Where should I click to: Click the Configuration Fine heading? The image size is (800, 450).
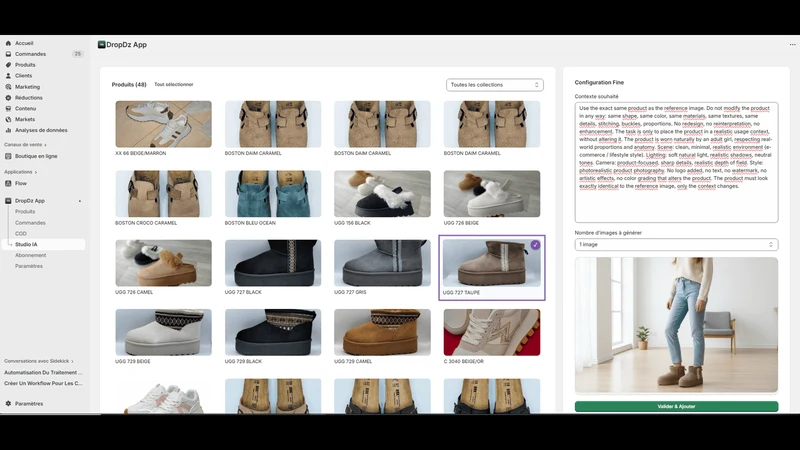click(x=599, y=82)
